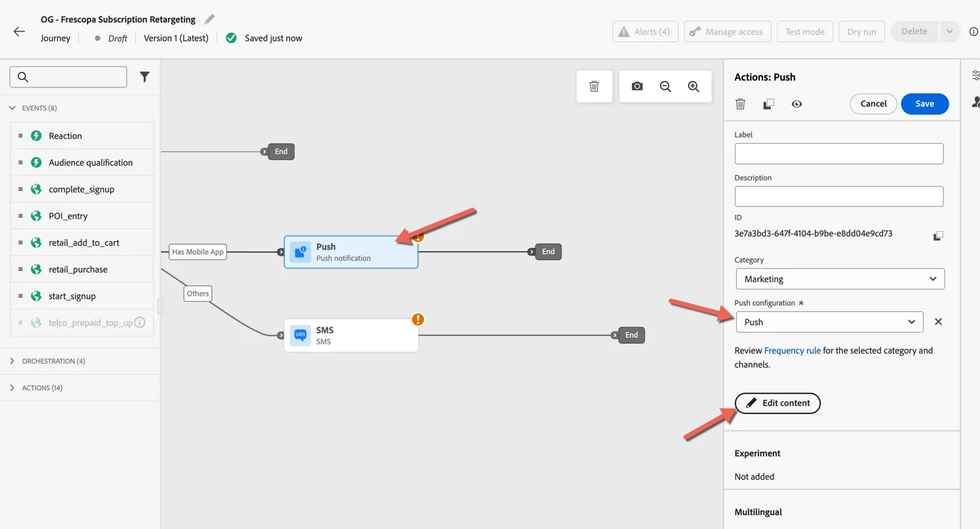Duplicate the Push action in panel
Image resolution: width=980 pixels, height=529 pixels.
(768, 104)
